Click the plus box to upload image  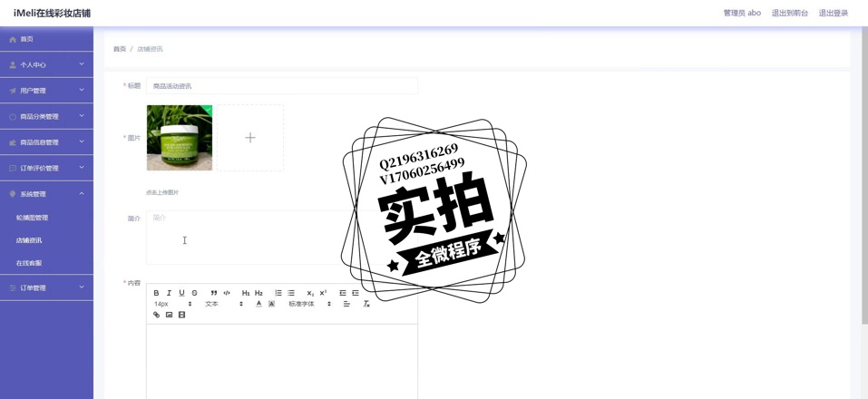[250, 138]
